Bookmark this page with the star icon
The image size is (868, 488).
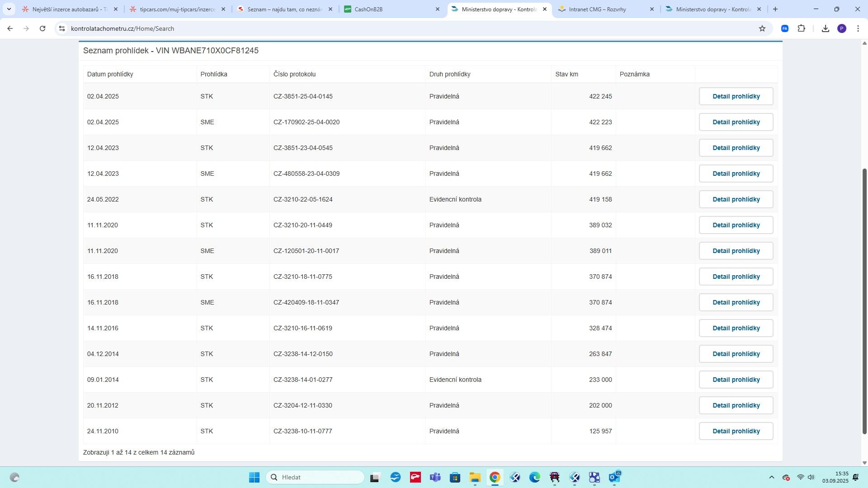pyautogui.click(x=762, y=28)
